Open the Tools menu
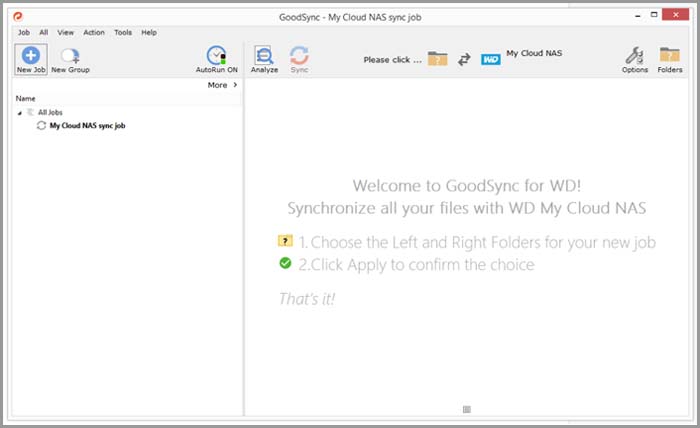700x428 pixels. click(123, 32)
